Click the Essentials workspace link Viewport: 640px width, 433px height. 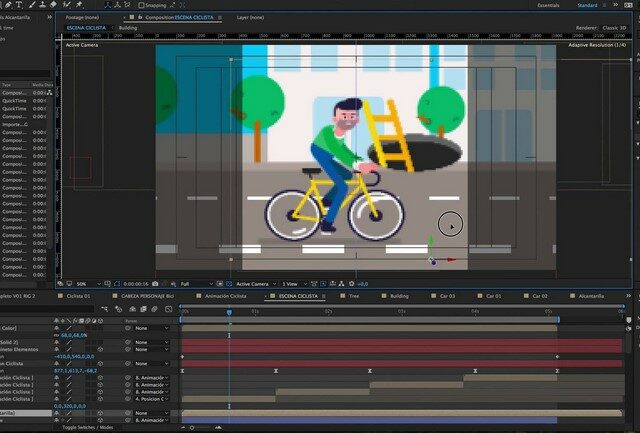point(548,5)
